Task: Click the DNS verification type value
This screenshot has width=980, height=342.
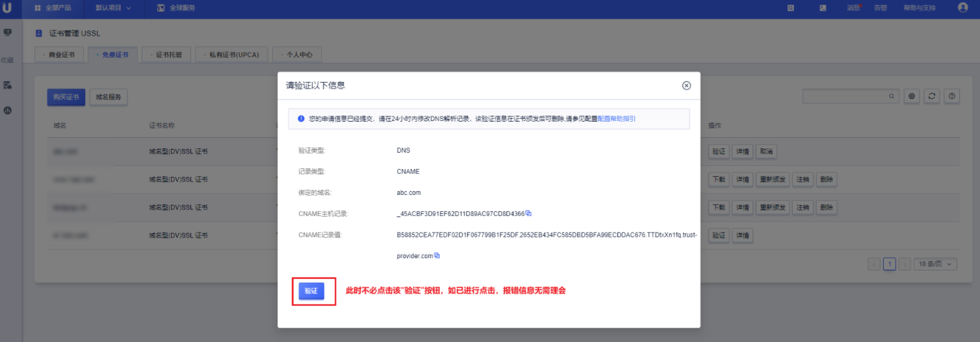Action: click(x=404, y=150)
